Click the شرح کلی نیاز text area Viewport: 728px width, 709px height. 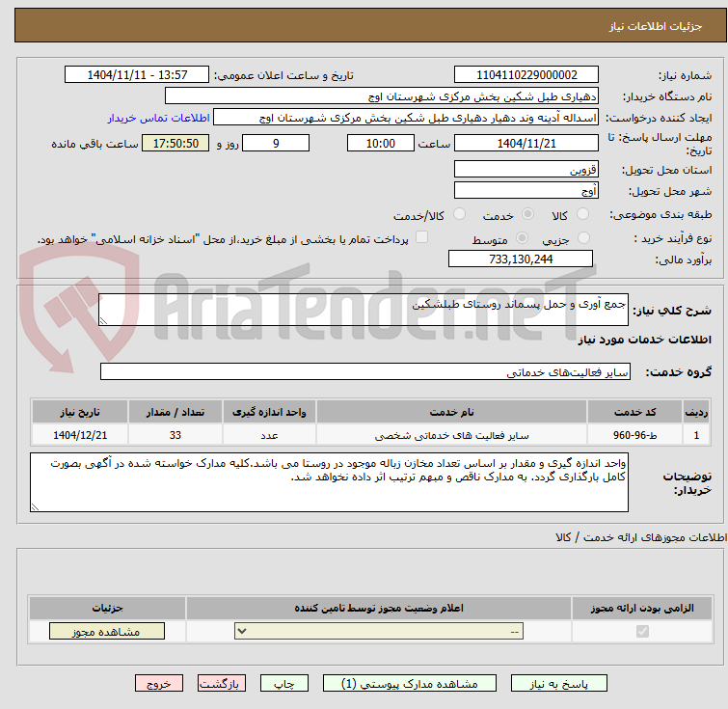tap(364, 310)
